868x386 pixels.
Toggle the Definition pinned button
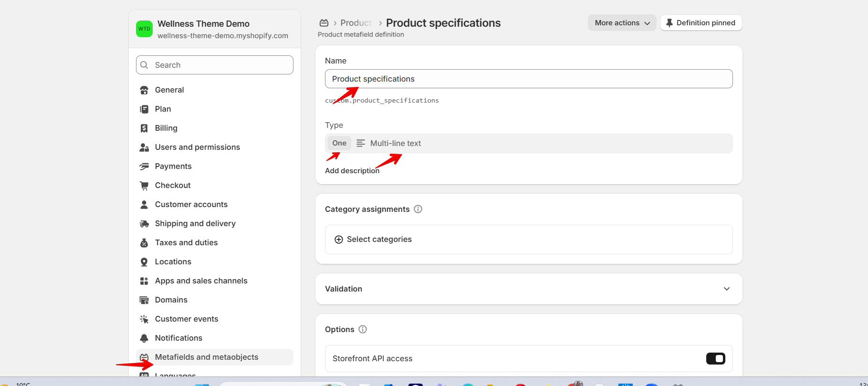tap(701, 23)
